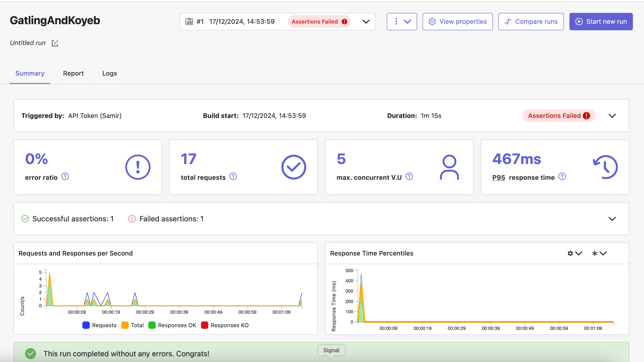Viewport: 644px width, 362px height.
Task: Switch to the Logs tab
Action: (x=109, y=73)
